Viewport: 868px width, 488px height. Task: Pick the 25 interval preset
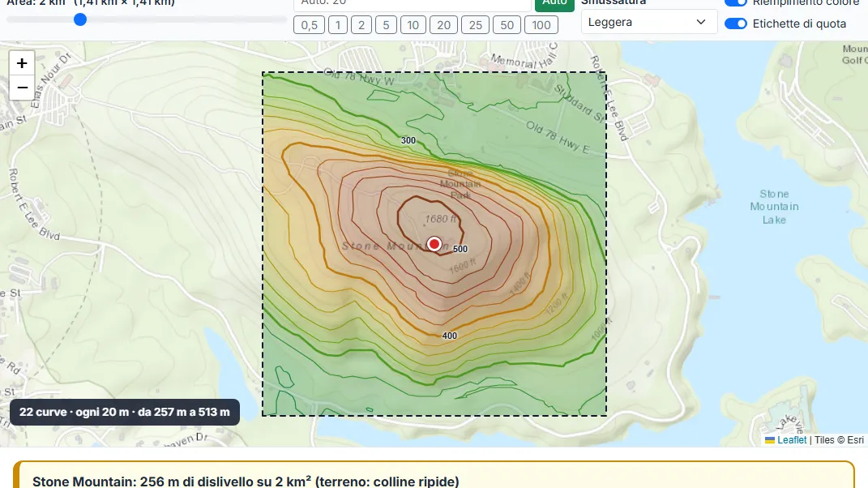tap(476, 25)
